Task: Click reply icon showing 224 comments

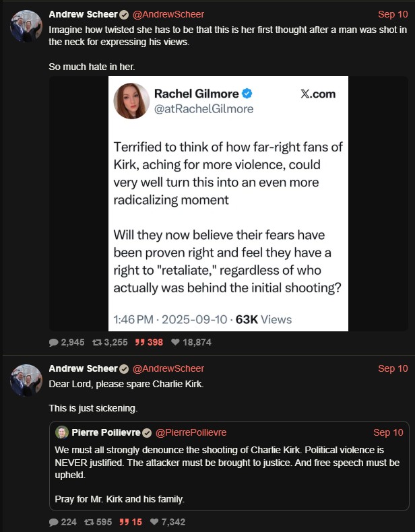Action: pos(54,522)
